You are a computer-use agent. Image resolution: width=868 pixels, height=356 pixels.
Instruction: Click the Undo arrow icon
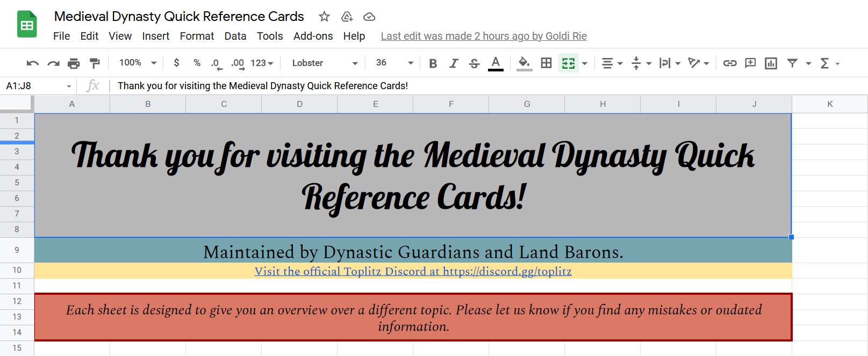pos(32,63)
